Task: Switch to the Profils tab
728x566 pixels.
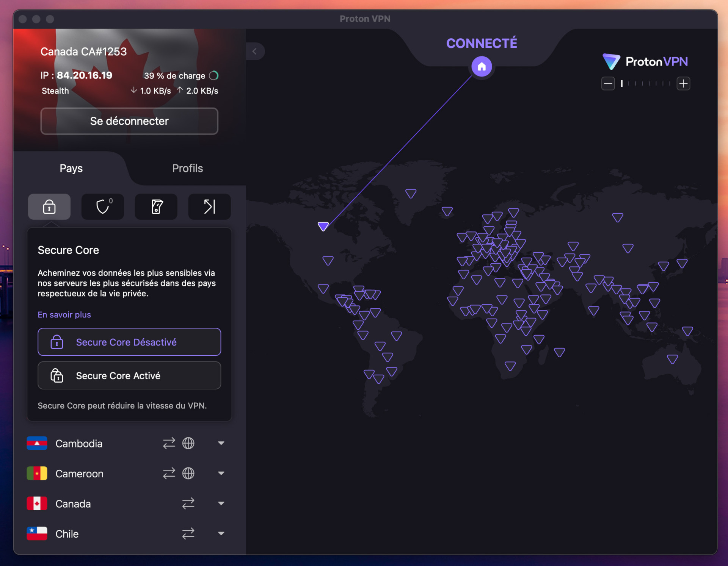Action: click(x=188, y=169)
